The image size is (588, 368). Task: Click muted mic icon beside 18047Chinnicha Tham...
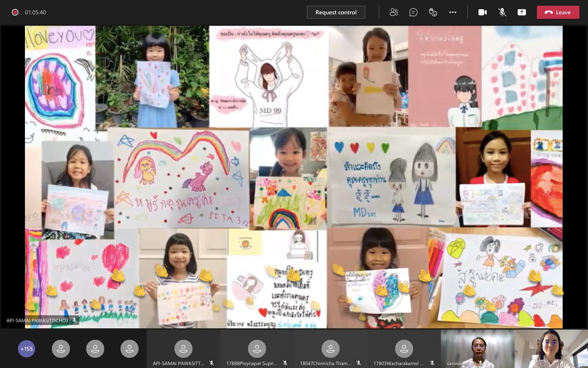click(x=359, y=363)
